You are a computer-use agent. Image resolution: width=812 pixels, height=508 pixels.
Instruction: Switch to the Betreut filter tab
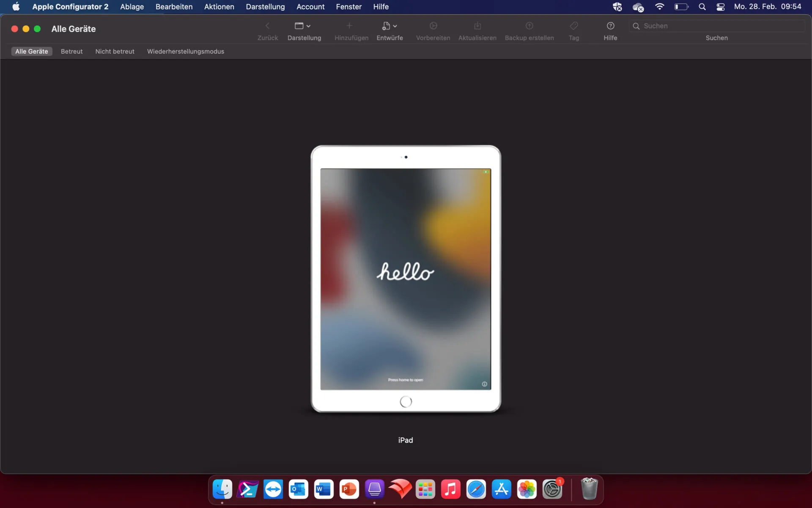(71, 51)
